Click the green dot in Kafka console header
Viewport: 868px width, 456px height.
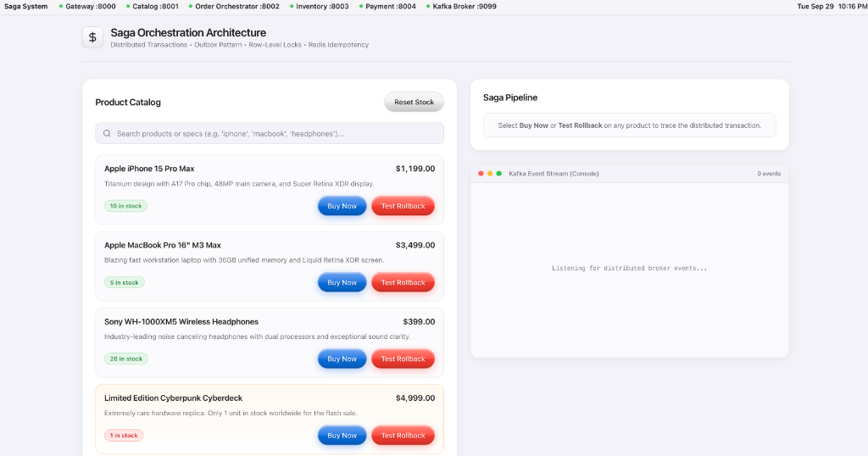498,174
